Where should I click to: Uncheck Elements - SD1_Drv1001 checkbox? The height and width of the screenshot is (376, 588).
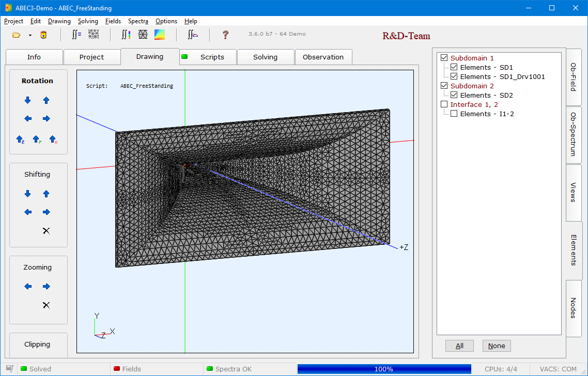coord(454,76)
